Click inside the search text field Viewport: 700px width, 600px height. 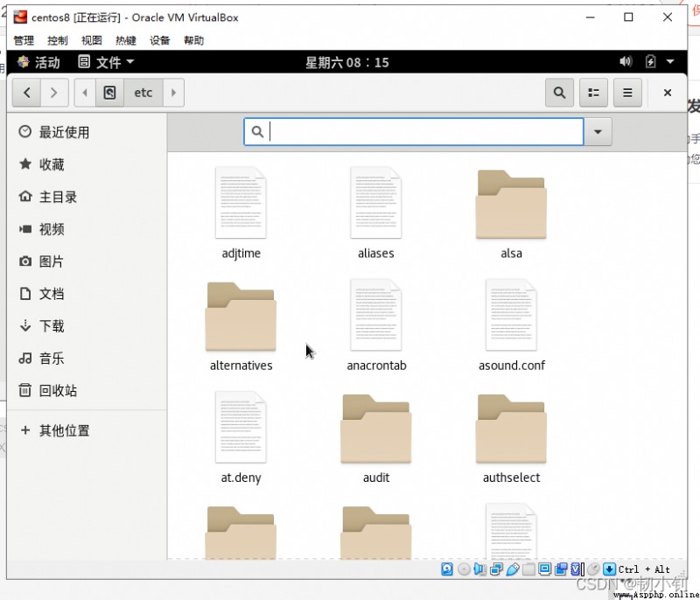(x=413, y=131)
